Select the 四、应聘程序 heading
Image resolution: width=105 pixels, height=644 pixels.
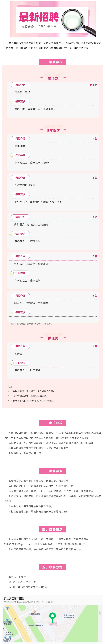pos(52,529)
